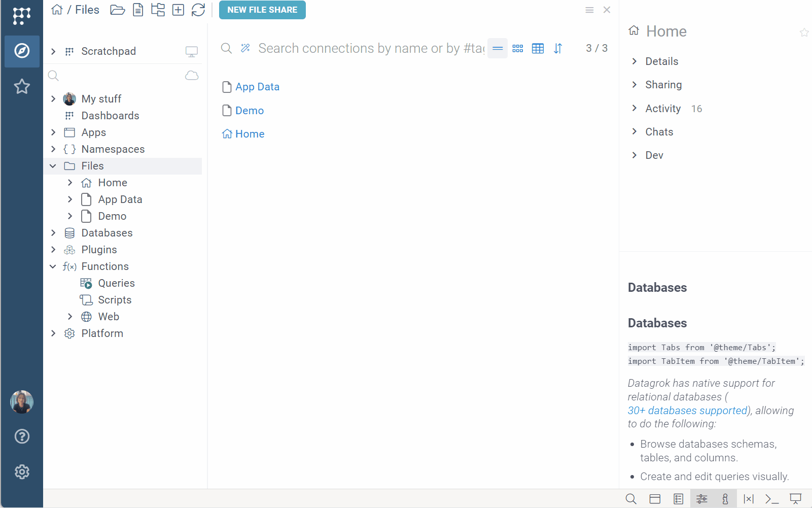
Task: Click the New File Share button
Action: [262, 10]
